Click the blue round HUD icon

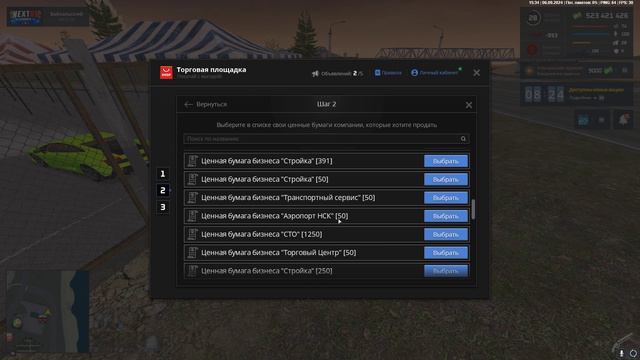click(x=583, y=120)
